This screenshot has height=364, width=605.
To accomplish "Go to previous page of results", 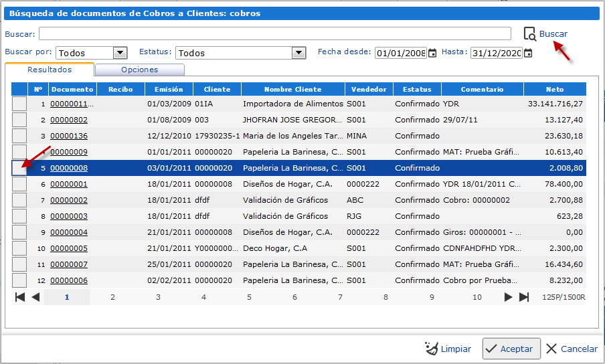I will [35, 297].
